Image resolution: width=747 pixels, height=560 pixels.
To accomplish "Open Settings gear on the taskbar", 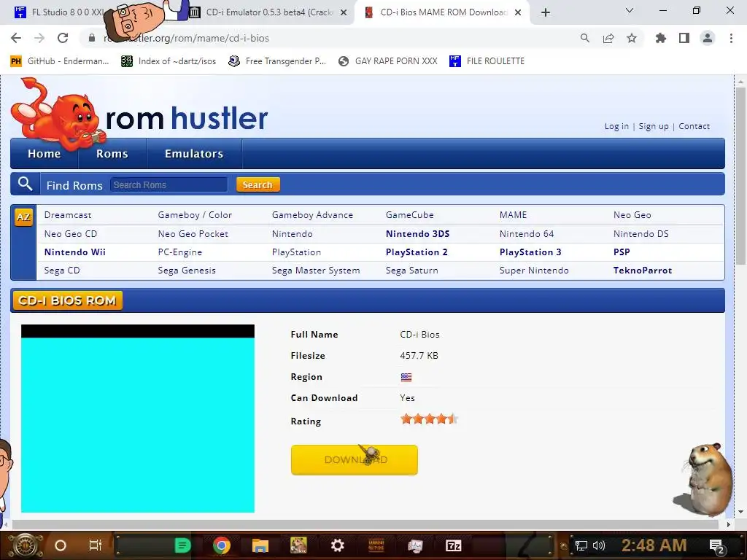I will (337, 545).
